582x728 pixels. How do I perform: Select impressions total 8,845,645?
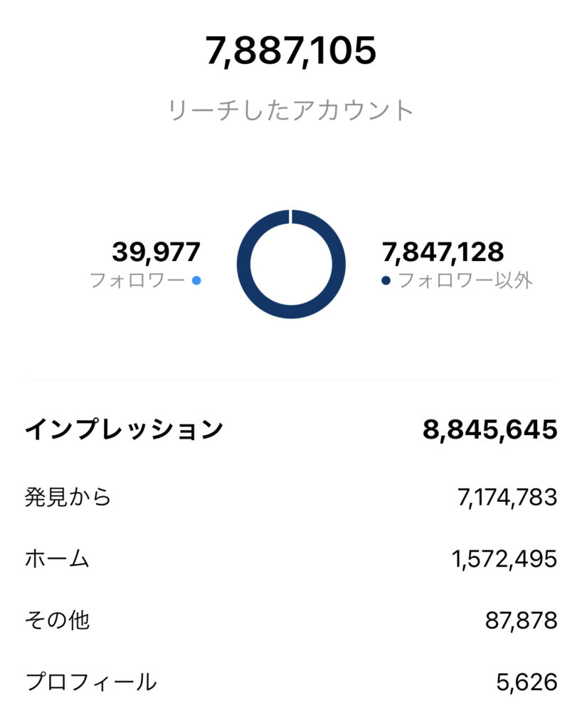click(x=490, y=429)
